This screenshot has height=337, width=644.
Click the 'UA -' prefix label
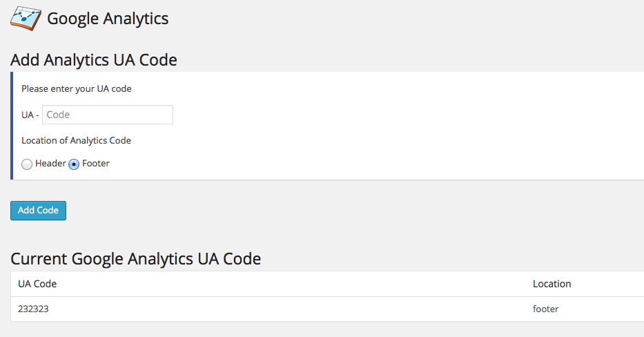(30, 115)
